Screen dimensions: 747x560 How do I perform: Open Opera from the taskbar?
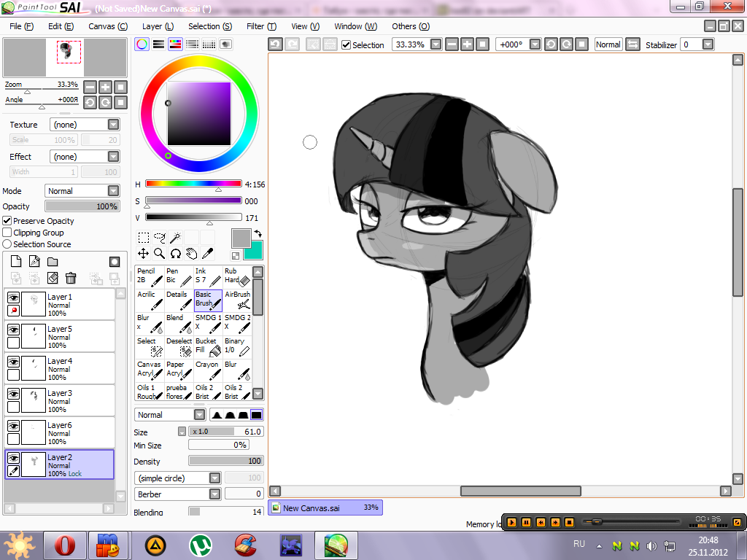(65, 545)
